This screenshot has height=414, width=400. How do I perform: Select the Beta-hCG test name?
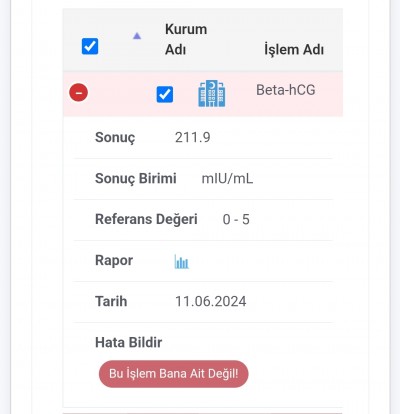click(286, 90)
